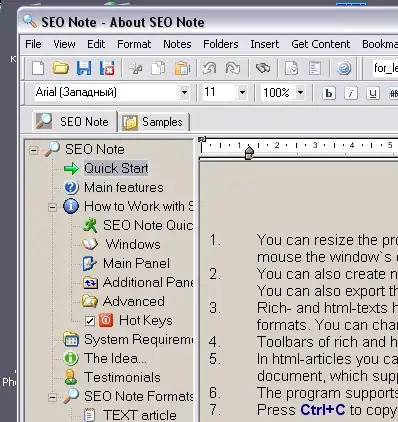Select Main features in the tree
398x422 pixels.
(x=124, y=187)
